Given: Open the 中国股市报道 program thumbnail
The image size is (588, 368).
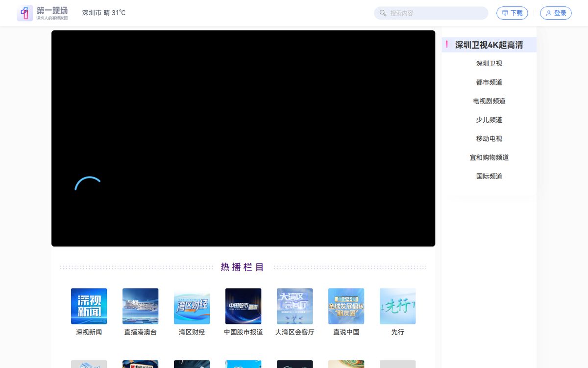Looking at the screenshot, I should 243,306.
